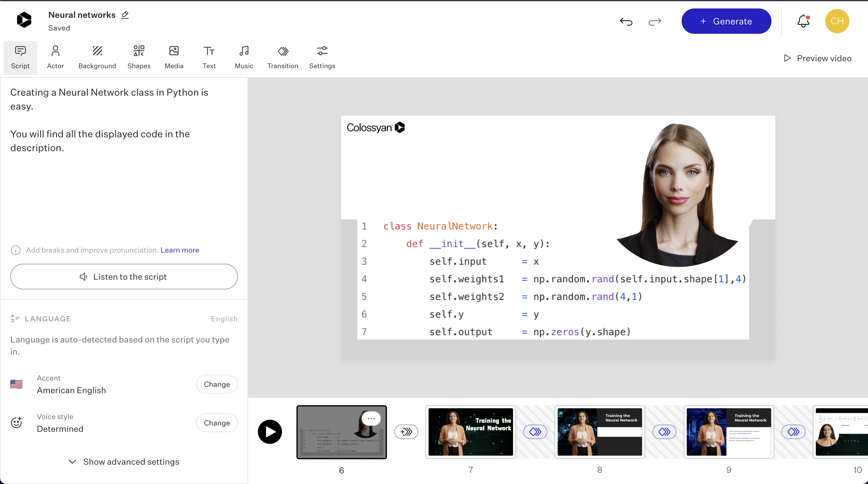868x484 pixels.
Task: Open the CH user avatar menu
Action: (x=837, y=21)
